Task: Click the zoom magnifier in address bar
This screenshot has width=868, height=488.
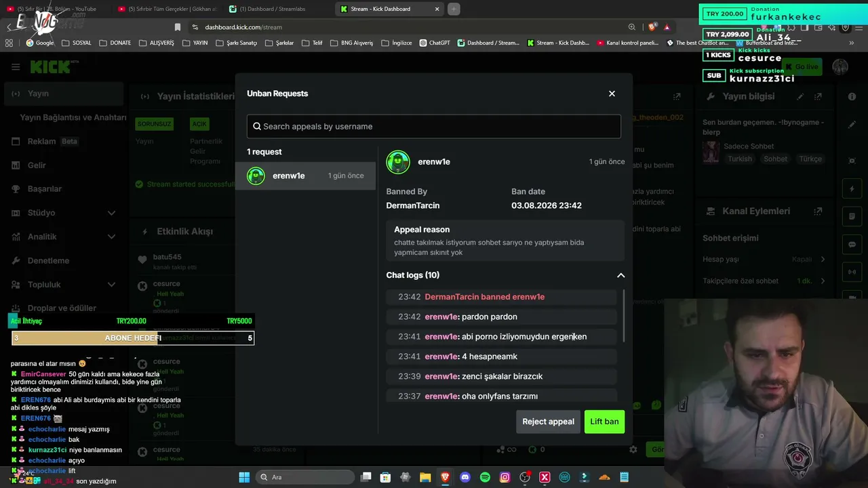Action: [x=632, y=27]
